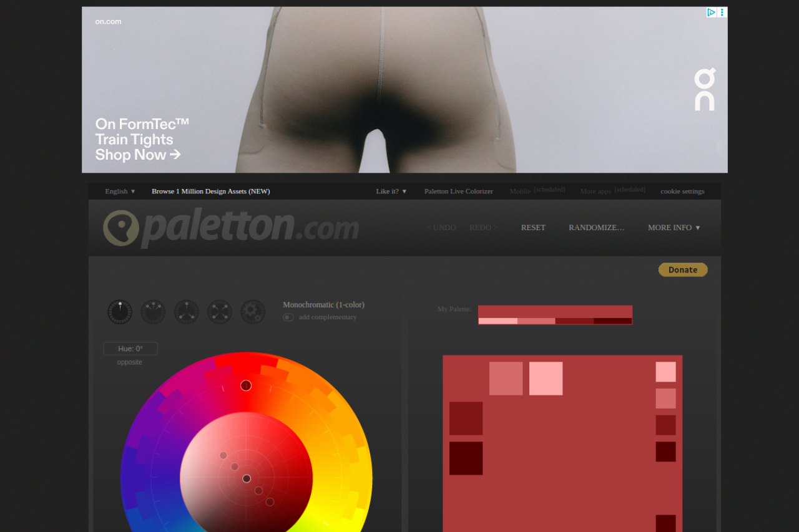799x532 pixels.
Task: Click the top-left shade dot in inner wheel
Action: click(223, 455)
